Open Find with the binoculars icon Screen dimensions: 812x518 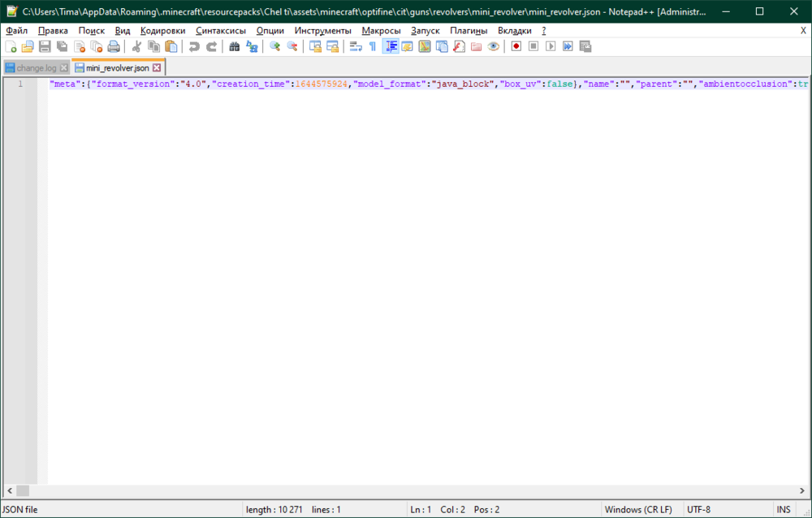tap(235, 46)
